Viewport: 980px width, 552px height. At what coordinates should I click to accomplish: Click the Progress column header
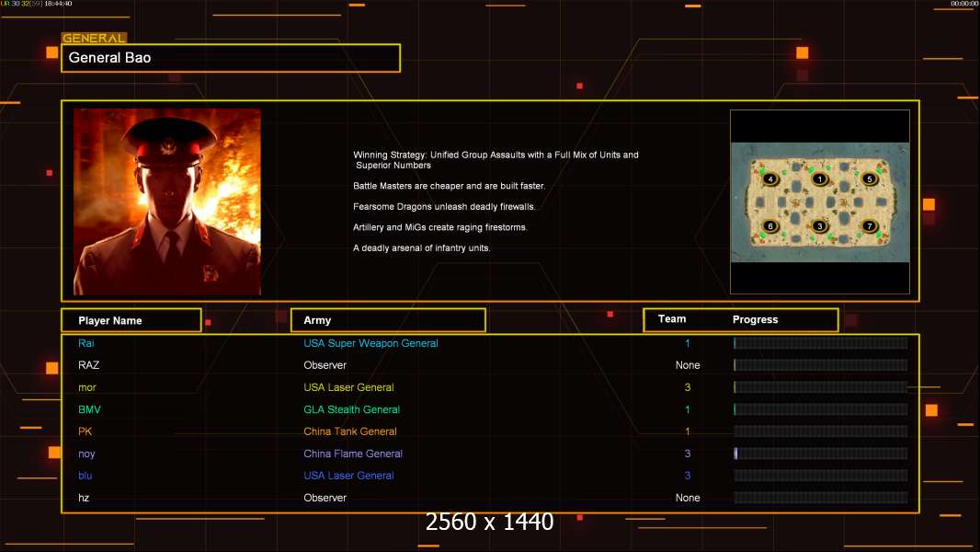[x=755, y=319]
